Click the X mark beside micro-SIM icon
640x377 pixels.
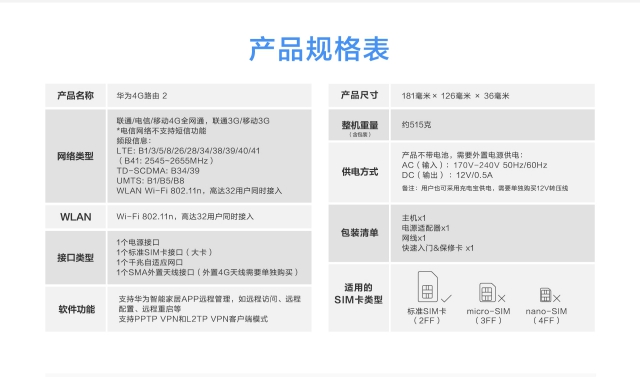point(502,299)
